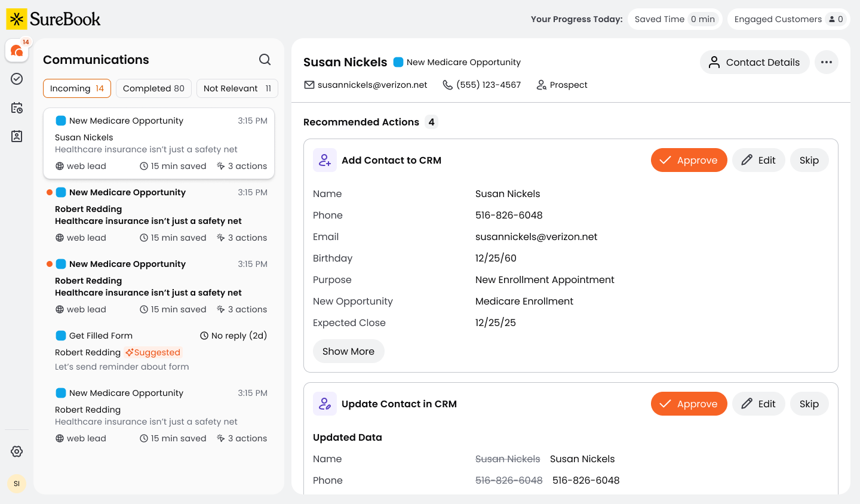Click Let's send reminder about form
Image resolution: width=860 pixels, height=504 pixels.
click(122, 367)
